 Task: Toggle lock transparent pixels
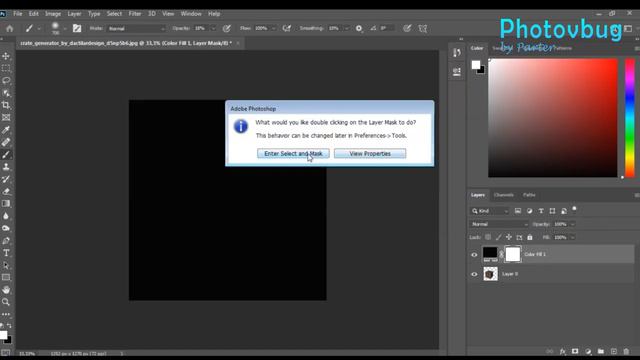click(488, 237)
